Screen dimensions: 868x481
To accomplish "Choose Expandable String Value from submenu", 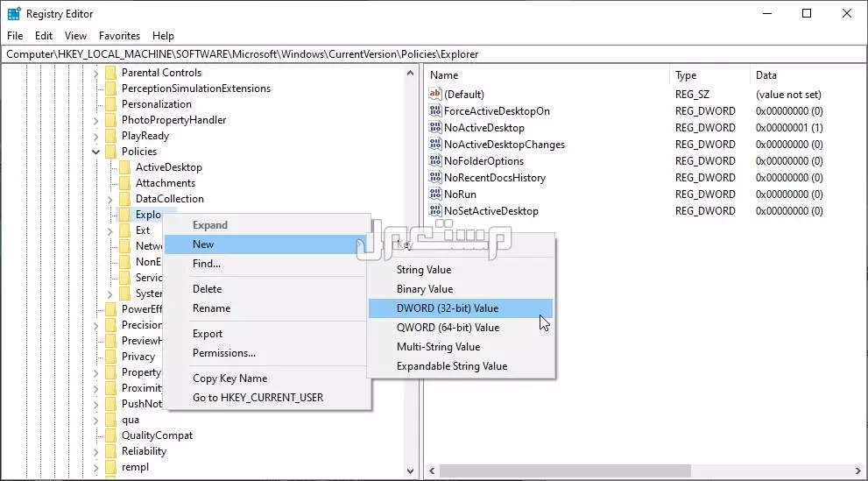I will point(461,366).
